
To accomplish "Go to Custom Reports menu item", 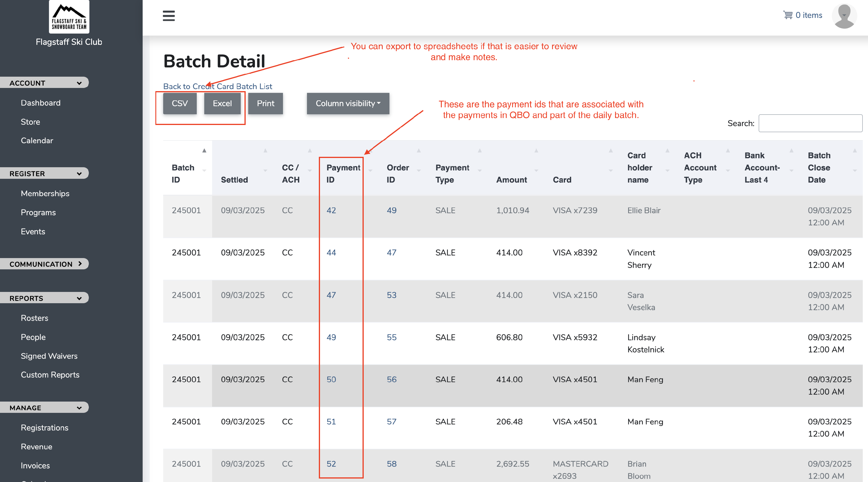I will coord(50,375).
